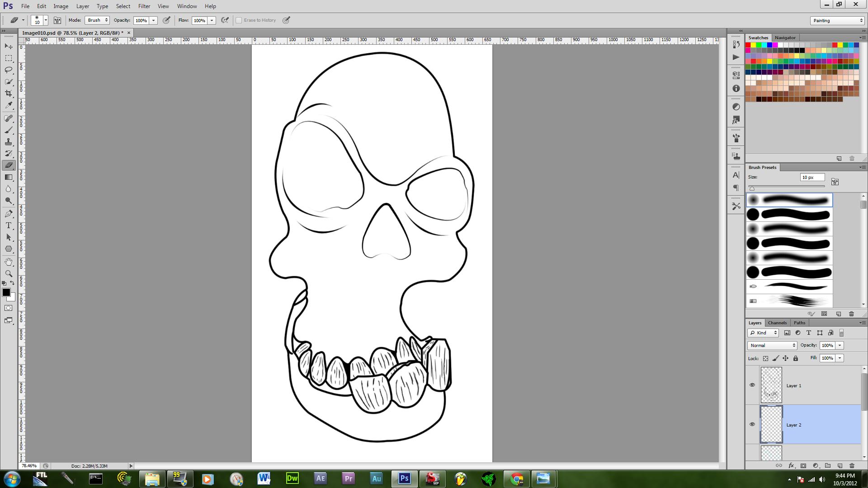Open the layer filter Kind dropdown
Image resolution: width=868 pixels, height=488 pixels.
(763, 333)
